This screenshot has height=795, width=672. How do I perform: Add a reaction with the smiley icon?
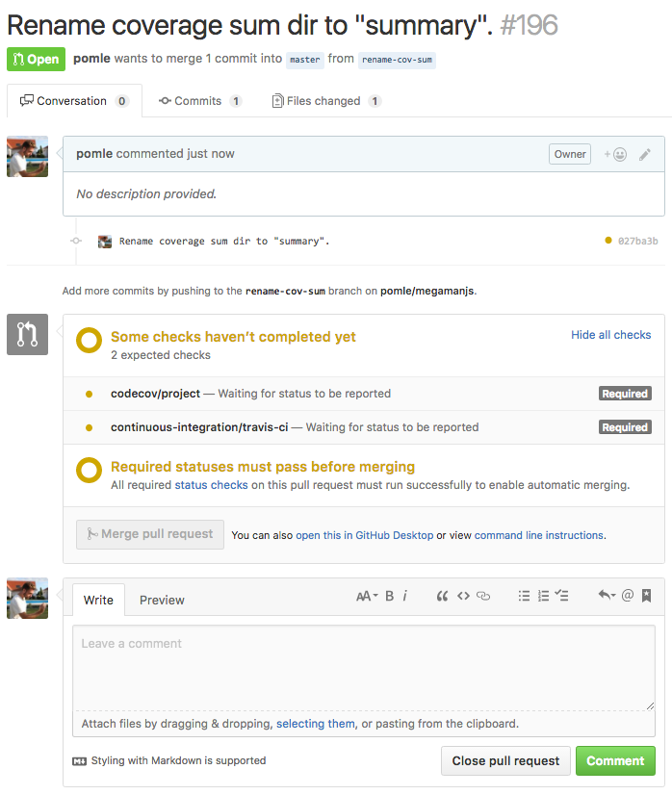(x=615, y=154)
